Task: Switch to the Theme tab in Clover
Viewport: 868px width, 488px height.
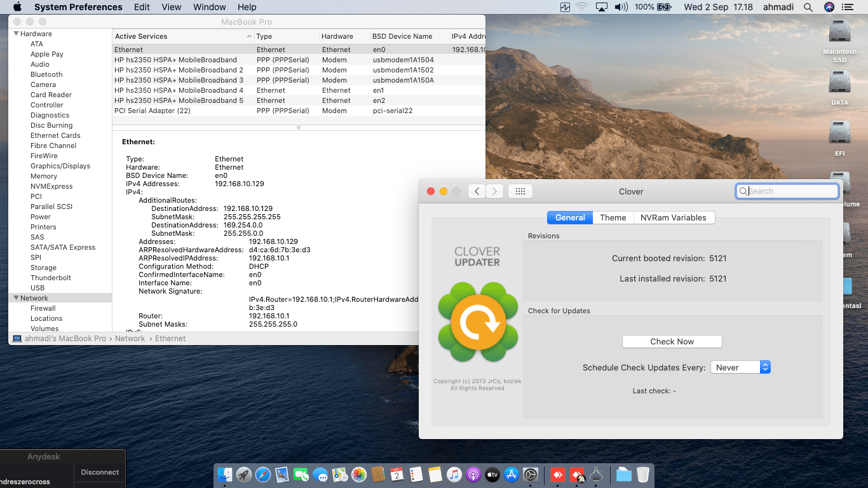Action: [x=613, y=217]
